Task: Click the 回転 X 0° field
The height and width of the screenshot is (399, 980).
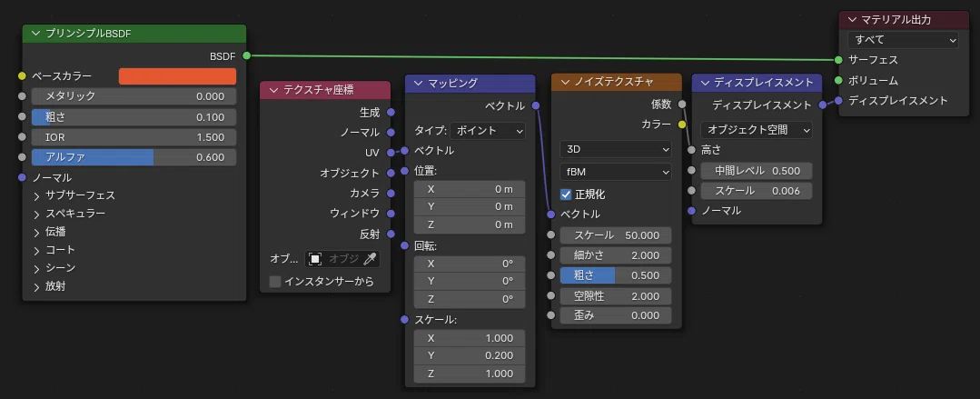Action: [x=470, y=264]
